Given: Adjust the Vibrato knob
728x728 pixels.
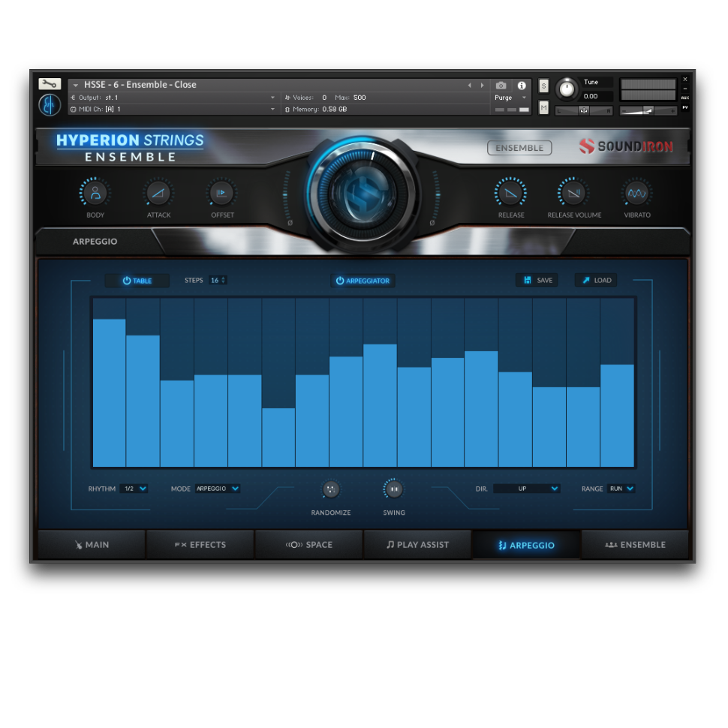Looking at the screenshot, I should pyautogui.click(x=637, y=191).
